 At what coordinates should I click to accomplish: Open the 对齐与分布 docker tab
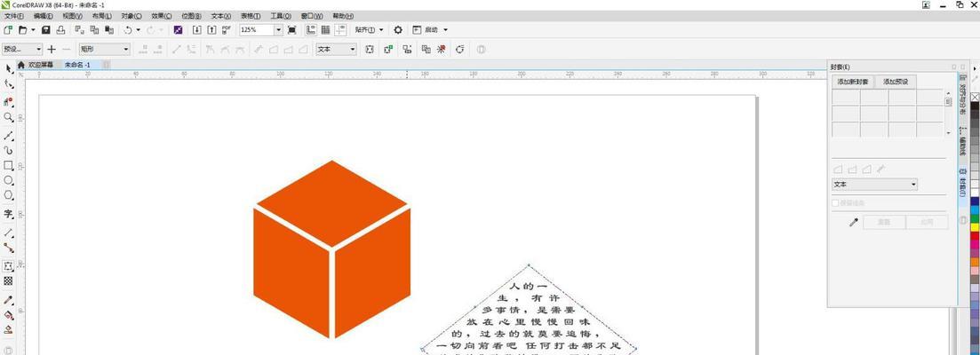tap(962, 94)
